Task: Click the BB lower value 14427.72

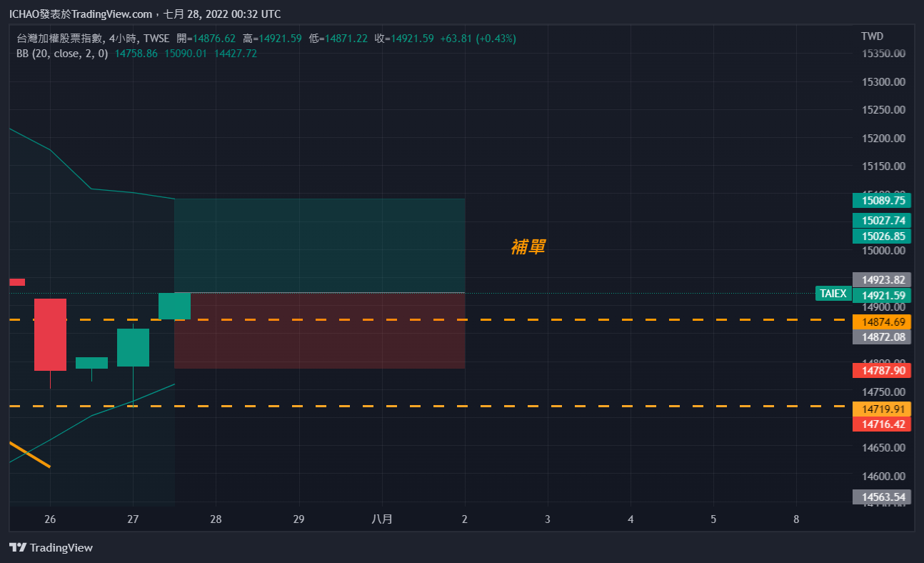Action: 236,53
